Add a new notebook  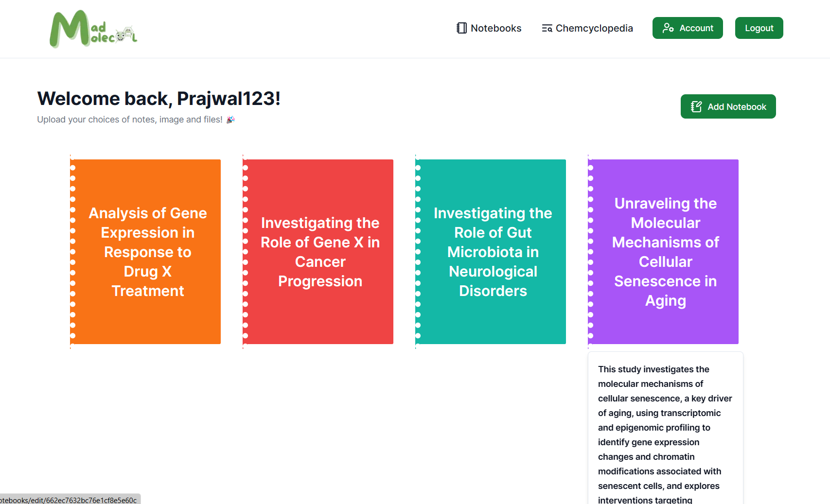click(x=728, y=106)
